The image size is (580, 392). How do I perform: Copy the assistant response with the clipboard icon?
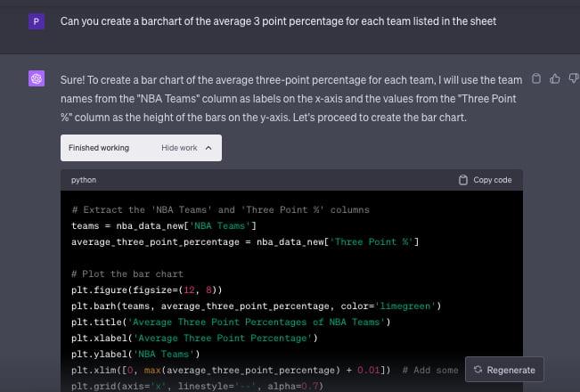535,78
